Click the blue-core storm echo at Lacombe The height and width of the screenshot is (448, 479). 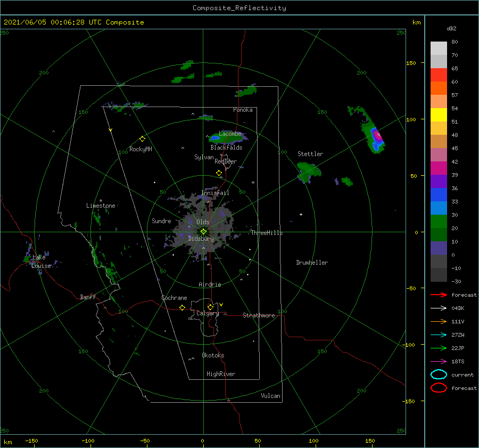pos(215,138)
